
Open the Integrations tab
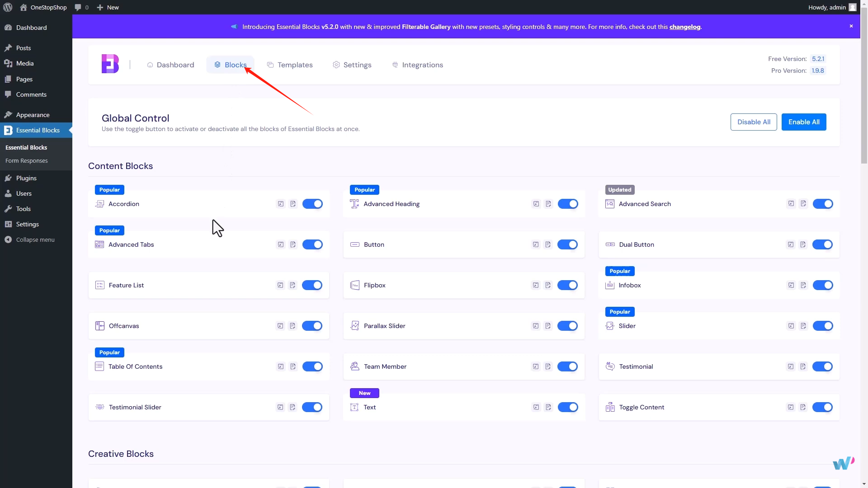(x=417, y=65)
